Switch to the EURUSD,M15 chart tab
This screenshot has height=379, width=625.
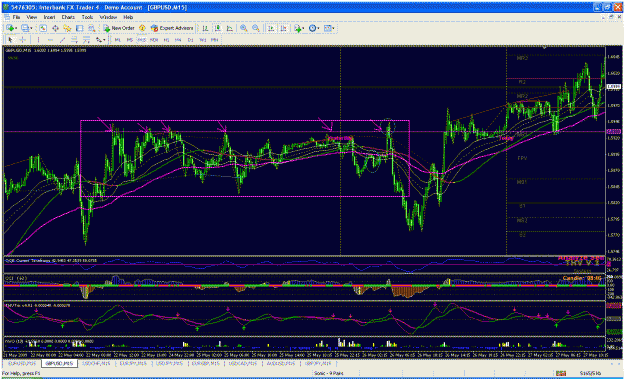tap(22, 363)
